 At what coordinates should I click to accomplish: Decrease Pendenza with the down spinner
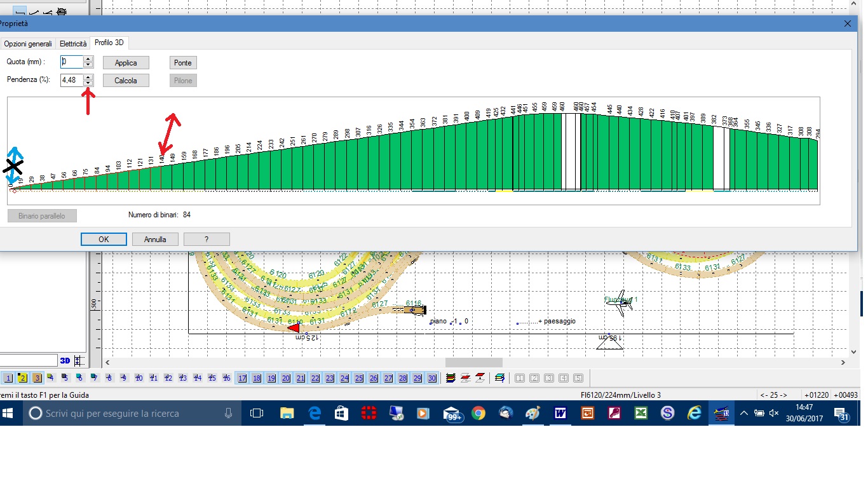point(88,83)
